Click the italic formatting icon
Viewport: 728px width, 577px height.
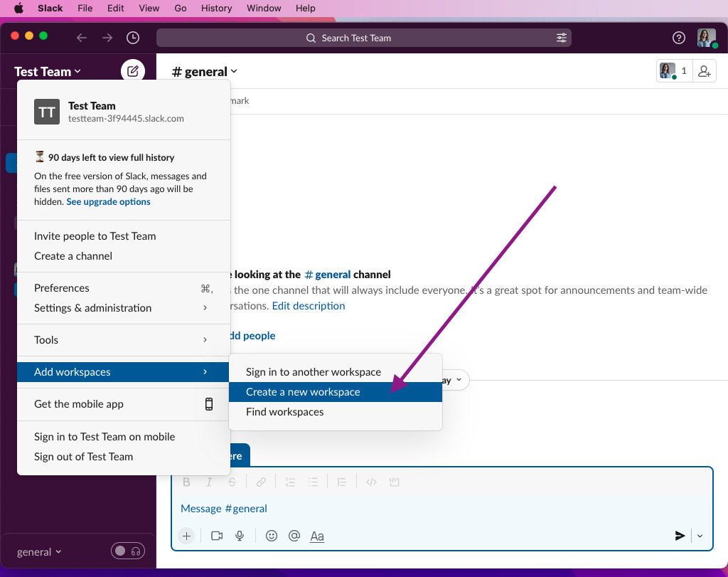tap(209, 482)
